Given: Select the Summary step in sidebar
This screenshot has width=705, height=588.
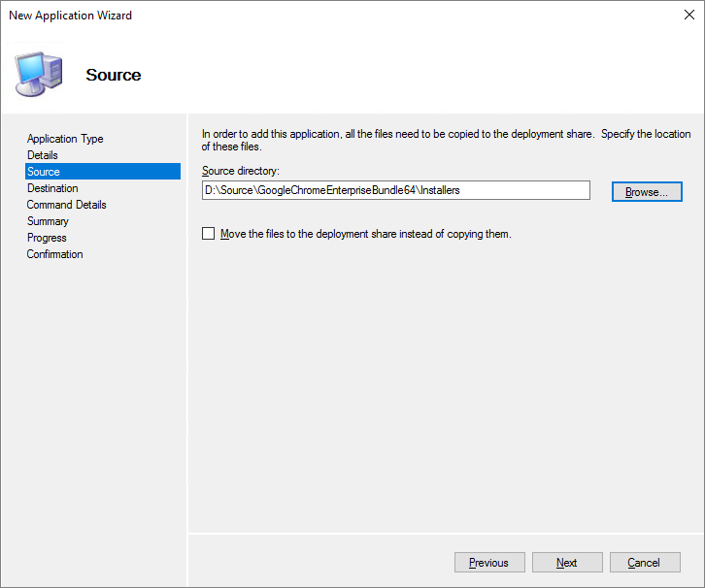Looking at the screenshot, I should [48, 221].
